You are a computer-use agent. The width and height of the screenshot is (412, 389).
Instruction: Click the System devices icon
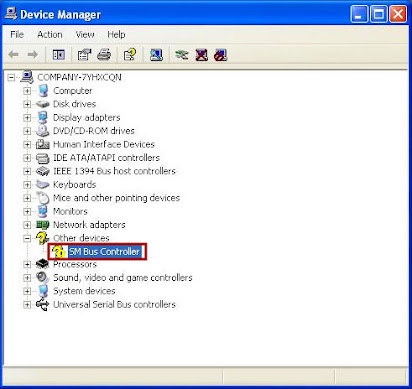tap(43, 291)
